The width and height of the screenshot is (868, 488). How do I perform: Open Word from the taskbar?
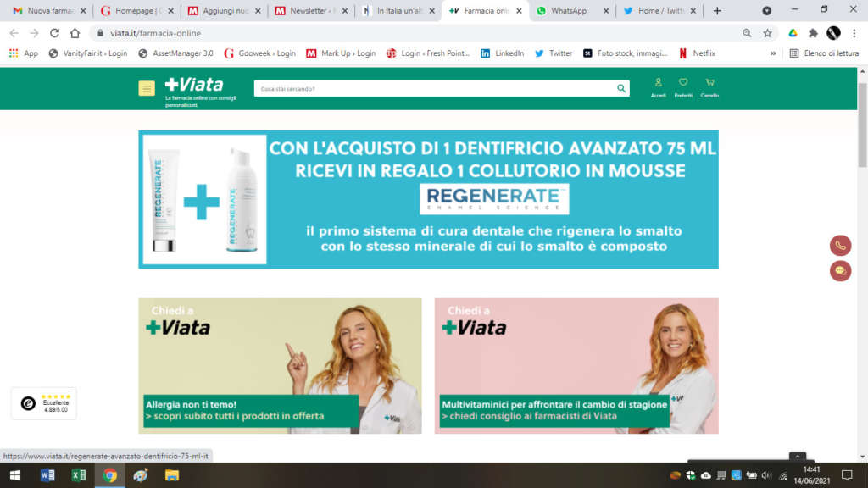click(47, 475)
